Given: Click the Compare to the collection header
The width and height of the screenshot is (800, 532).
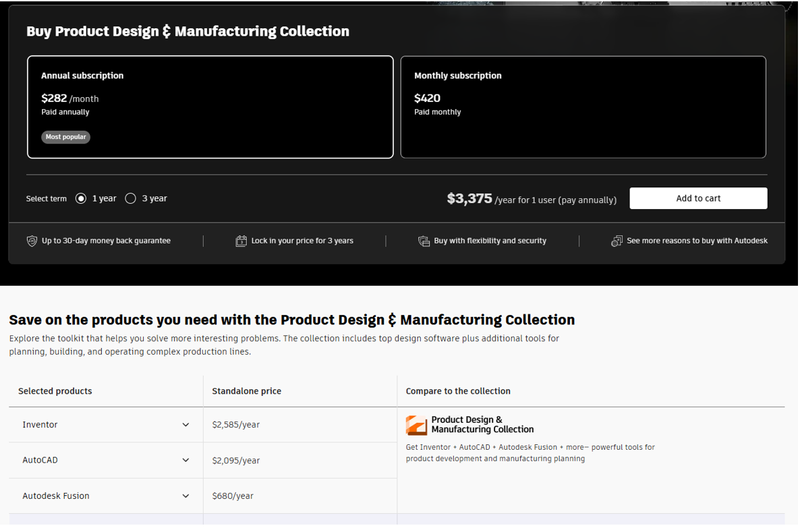Looking at the screenshot, I should click(457, 391).
